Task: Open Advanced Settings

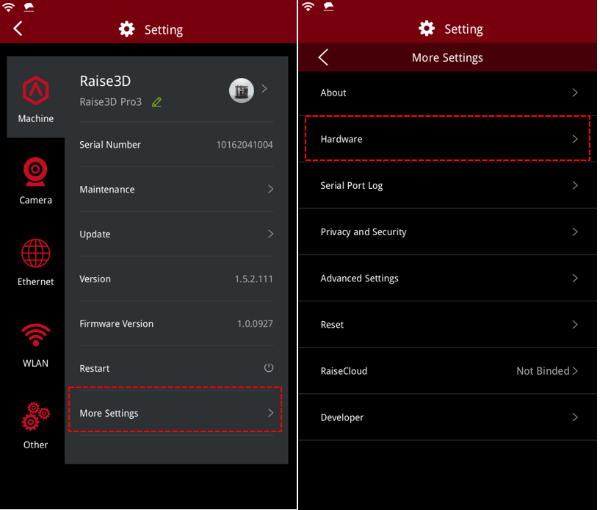Action: tap(448, 278)
